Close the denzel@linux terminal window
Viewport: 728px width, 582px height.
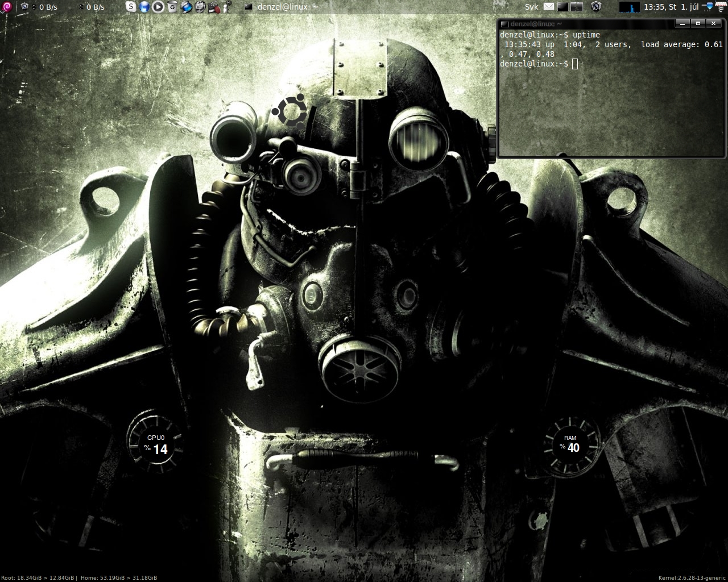(x=713, y=23)
